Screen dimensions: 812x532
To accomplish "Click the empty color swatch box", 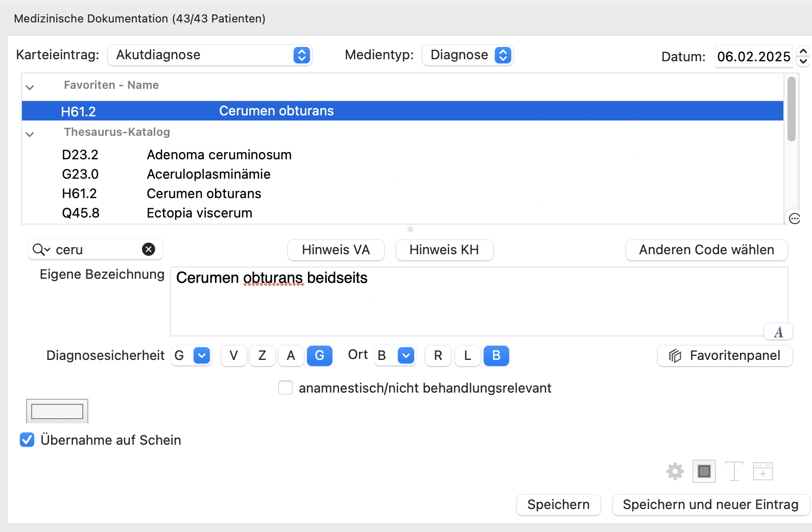I will pyautogui.click(x=57, y=411).
